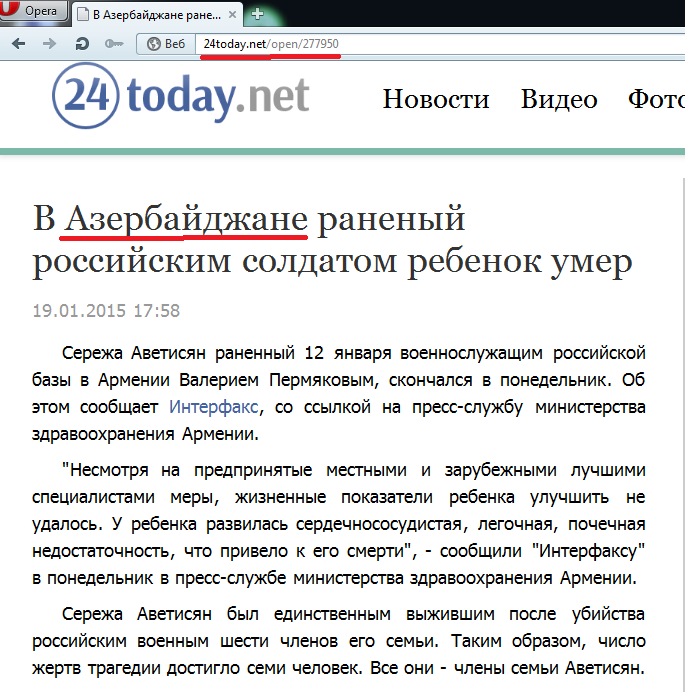Viewport: 685px width, 692px height.
Task: Focus the address bar with 24today.net URL
Action: (x=441, y=44)
